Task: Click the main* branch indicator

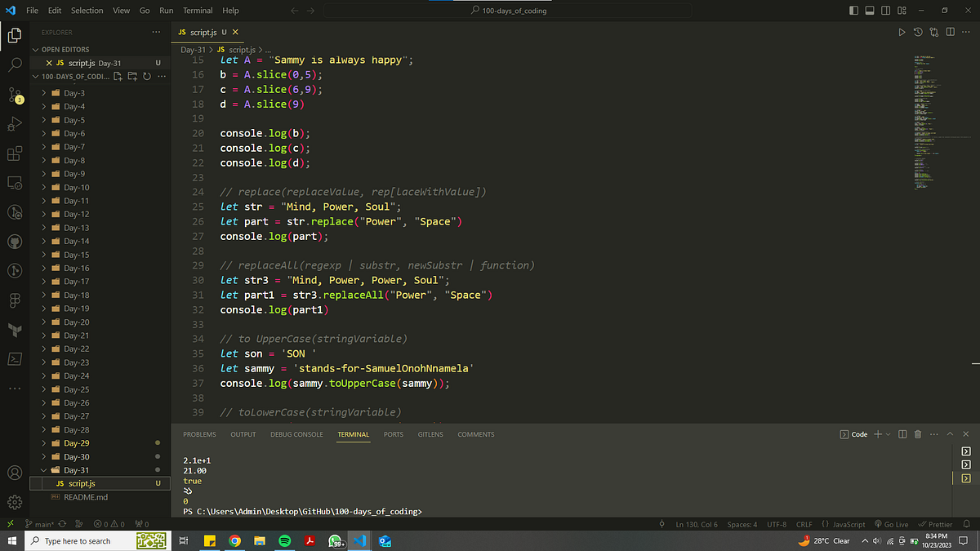Action: pyautogui.click(x=40, y=524)
